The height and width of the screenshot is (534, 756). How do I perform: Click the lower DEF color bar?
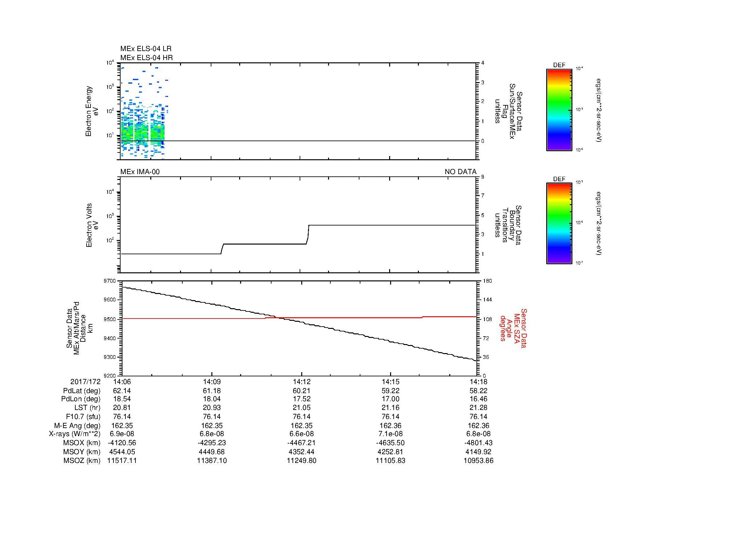coord(559,224)
